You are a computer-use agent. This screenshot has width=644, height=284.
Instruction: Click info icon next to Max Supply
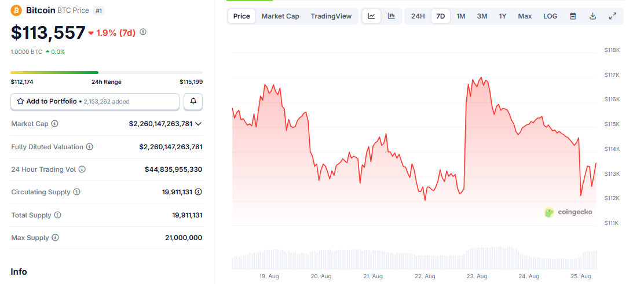coord(55,238)
